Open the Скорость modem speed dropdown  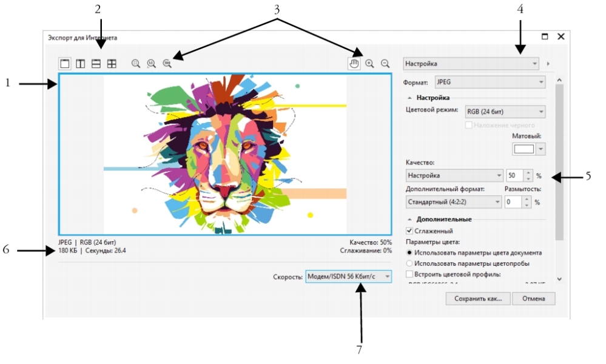pyautogui.click(x=348, y=277)
